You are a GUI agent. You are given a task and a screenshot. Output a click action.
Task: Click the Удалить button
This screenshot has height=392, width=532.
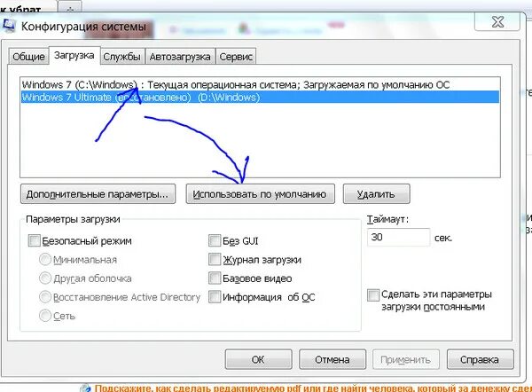point(376,194)
